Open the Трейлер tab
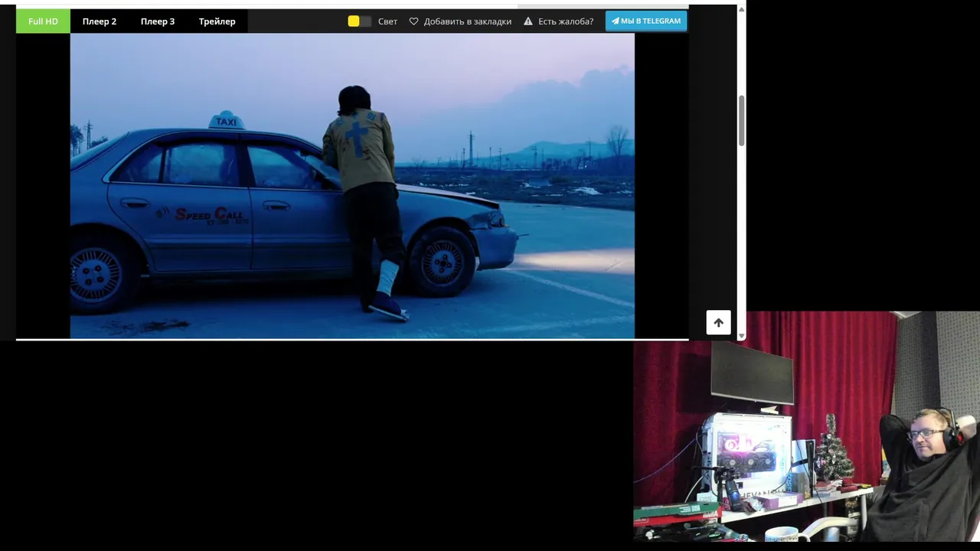 (x=217, y=21)
